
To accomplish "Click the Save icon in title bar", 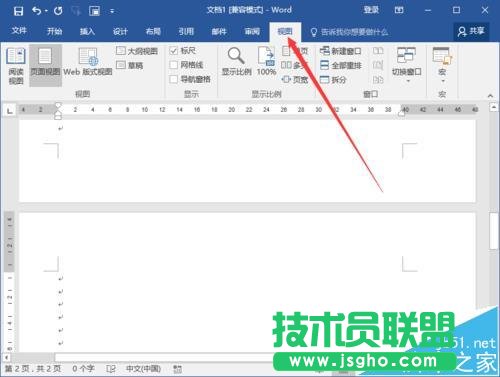I will [18, 11].
